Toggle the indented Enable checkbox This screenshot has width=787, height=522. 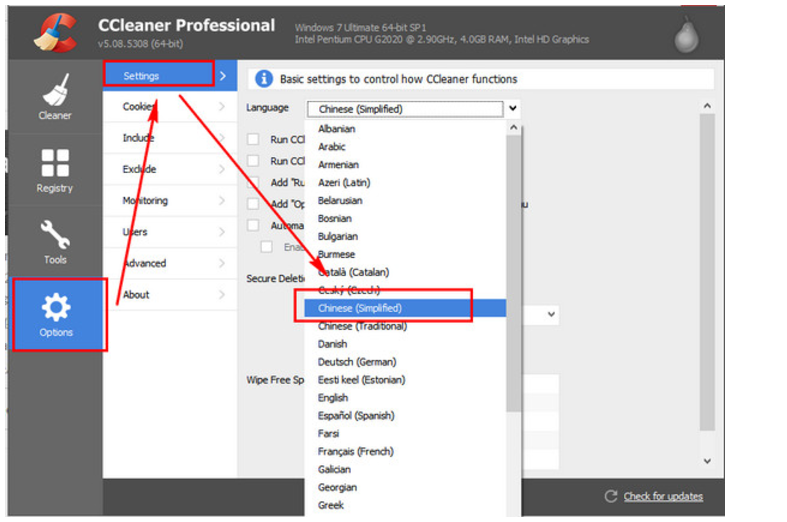[267, 247]
